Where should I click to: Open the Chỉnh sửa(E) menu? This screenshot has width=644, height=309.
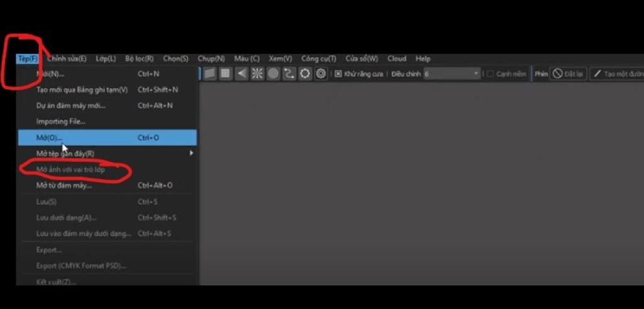(x=67, y=58)
